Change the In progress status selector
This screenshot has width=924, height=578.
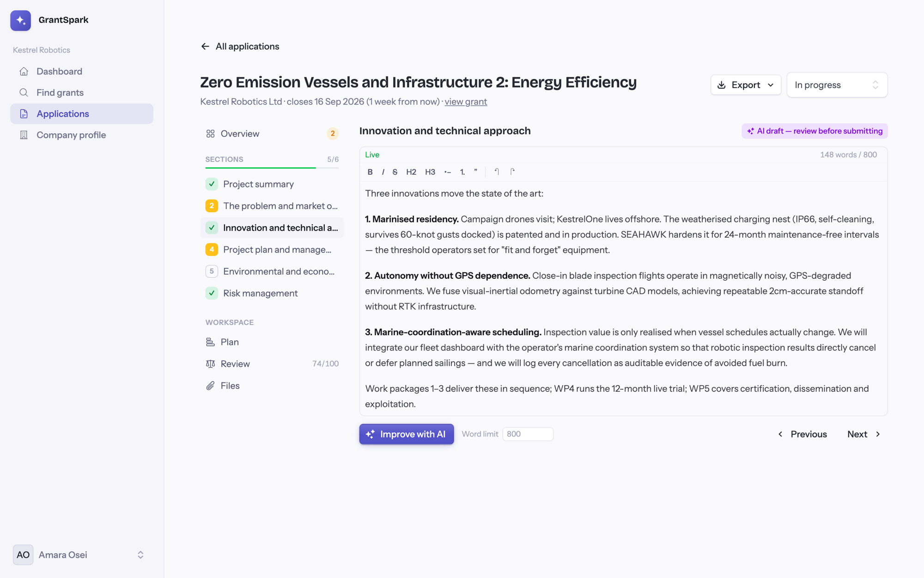(x=837, y=85)
